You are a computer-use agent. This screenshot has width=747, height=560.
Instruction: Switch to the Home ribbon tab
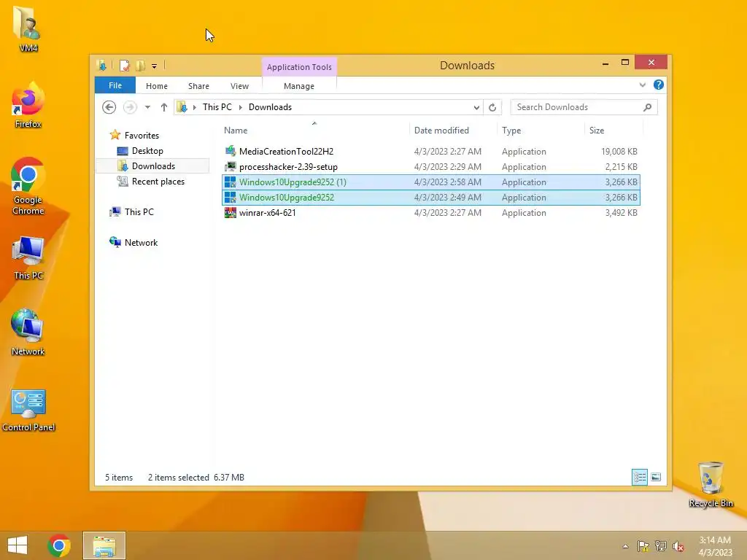(x=157, y=86)
